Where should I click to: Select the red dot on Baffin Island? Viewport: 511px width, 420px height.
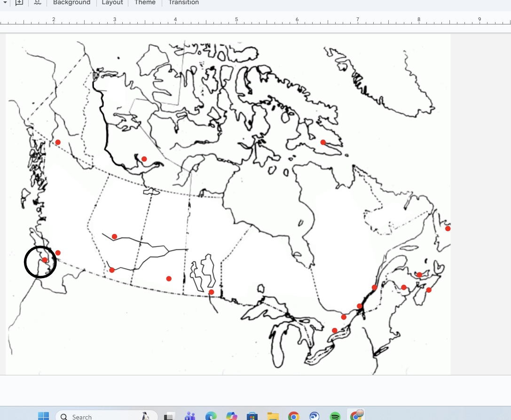[x=323, y=142]
